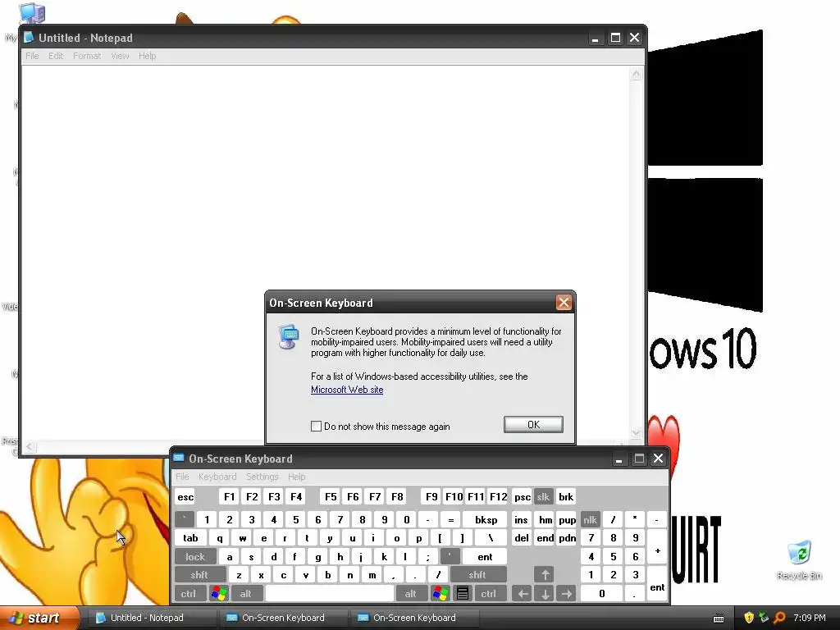Toggle the right shft key
840x630 pixels.
tap(477, 575)
